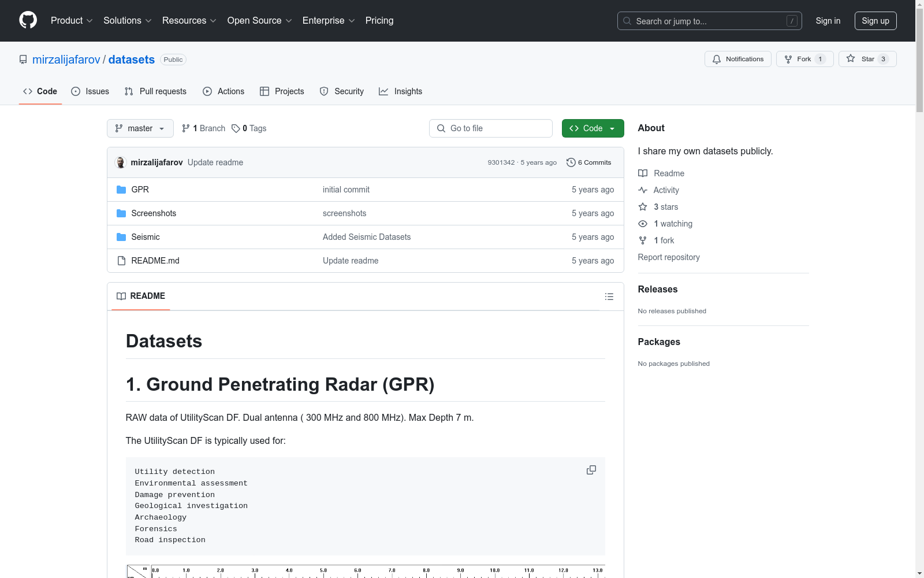Open README outline list icon
Image resolution: width=924 pixels, height=578 pixels.
pos(609,297)
